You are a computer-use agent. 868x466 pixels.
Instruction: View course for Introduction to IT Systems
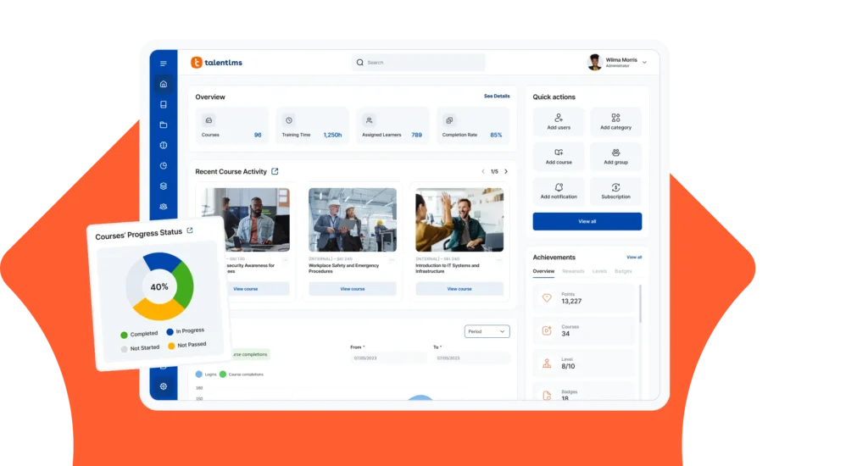(x=459, y=289)
